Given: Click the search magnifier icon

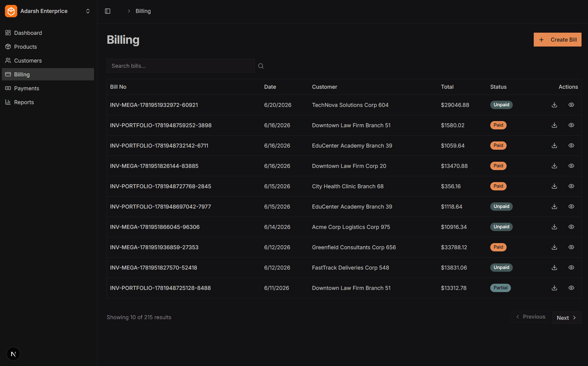Looking at the screenshot, I should click(261, 66).
